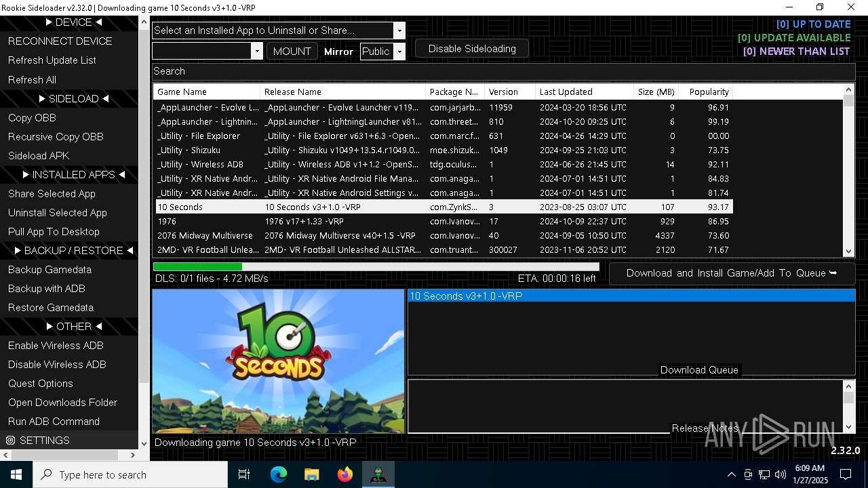868x488 pixels.
Task: Expand the installed app selection dropdown
Action: coord(399,30)
